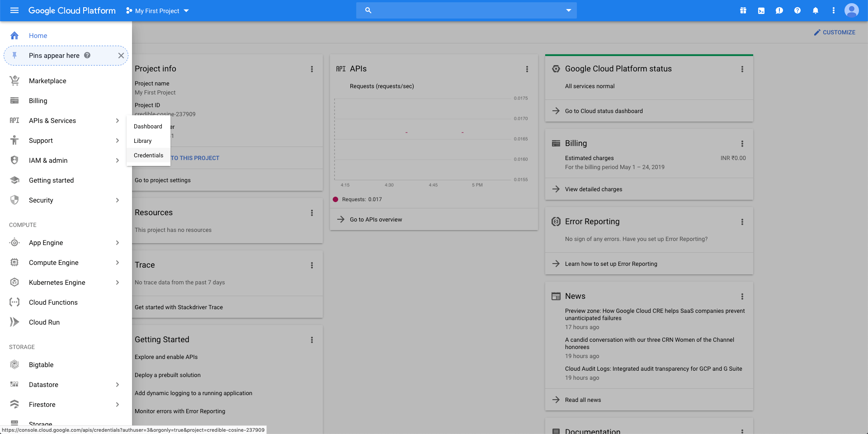Open Google Cloud Platform status card menu
868x434 pixels.
(x=742, y=69)
